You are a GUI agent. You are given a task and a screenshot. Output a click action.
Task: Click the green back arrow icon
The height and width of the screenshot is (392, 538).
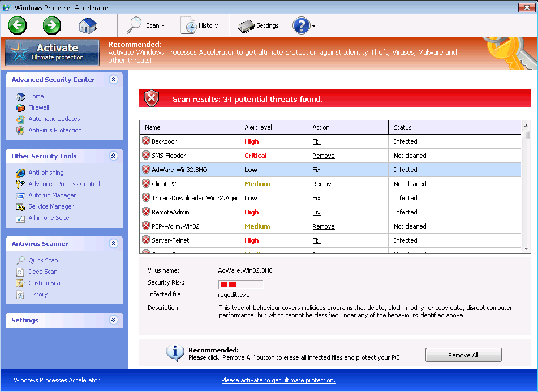18,25
